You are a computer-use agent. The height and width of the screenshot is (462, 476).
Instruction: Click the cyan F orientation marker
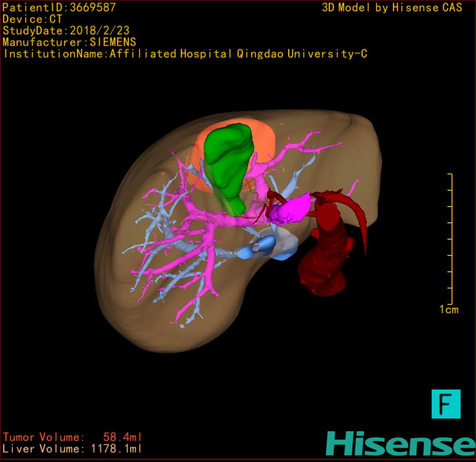(446, 404)
